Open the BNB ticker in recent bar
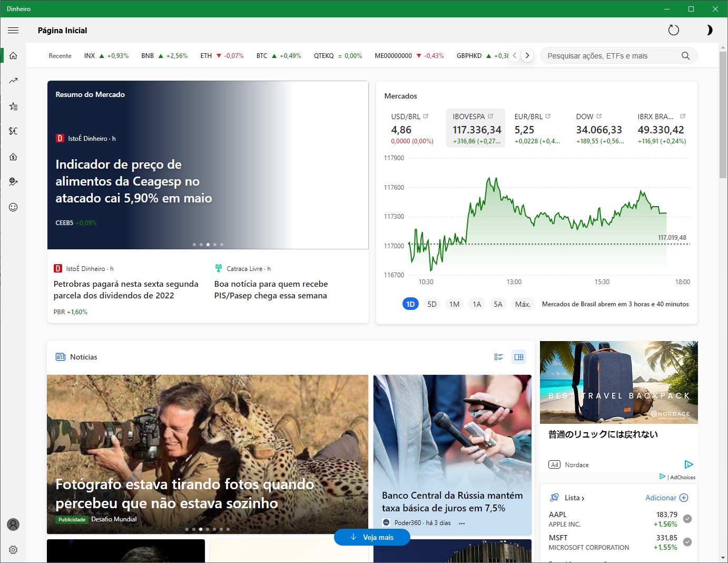This screenshot has width=728, height=563. [x=164, y=55]
